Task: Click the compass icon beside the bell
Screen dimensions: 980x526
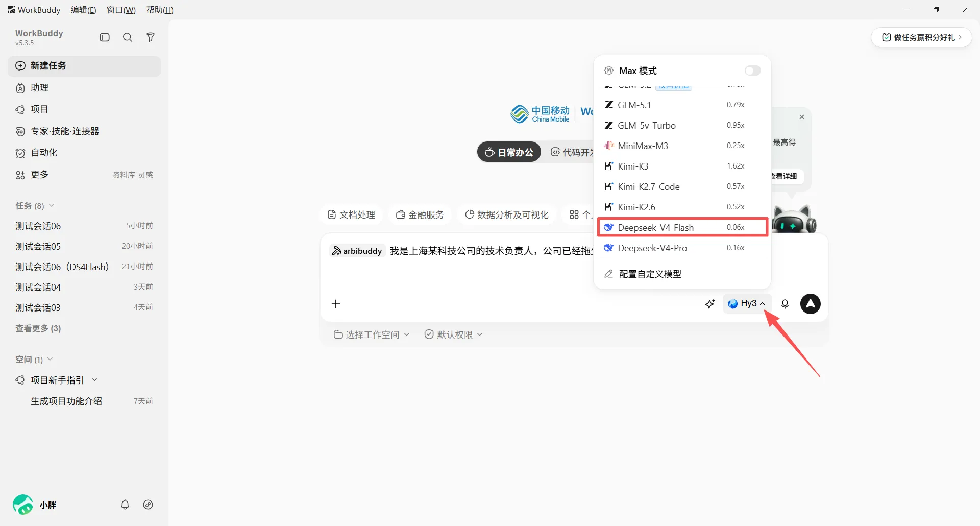Action: click(x=148, y=505)
